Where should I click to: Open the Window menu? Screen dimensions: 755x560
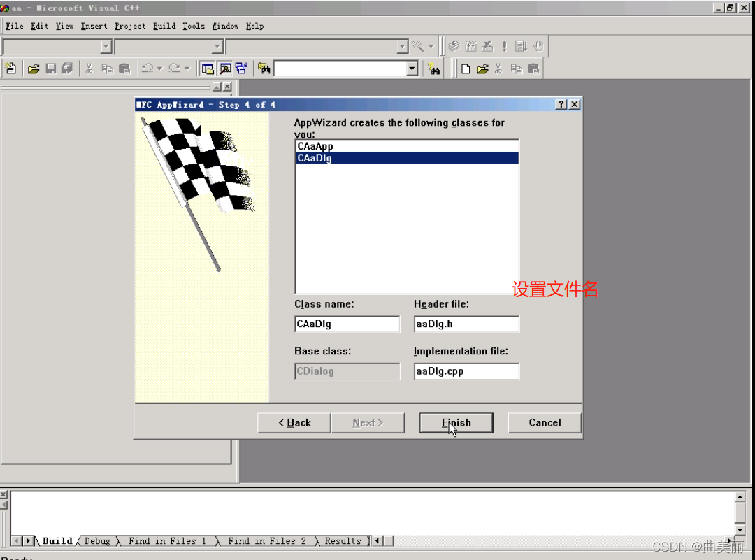click(x=225, y=26)
